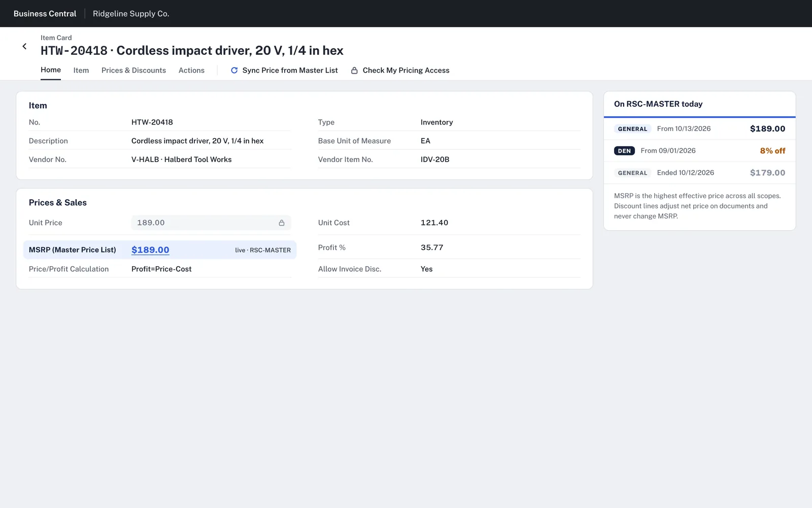
Task: Click the On RSC-MASTER today heading
Action: pos(658,104)
